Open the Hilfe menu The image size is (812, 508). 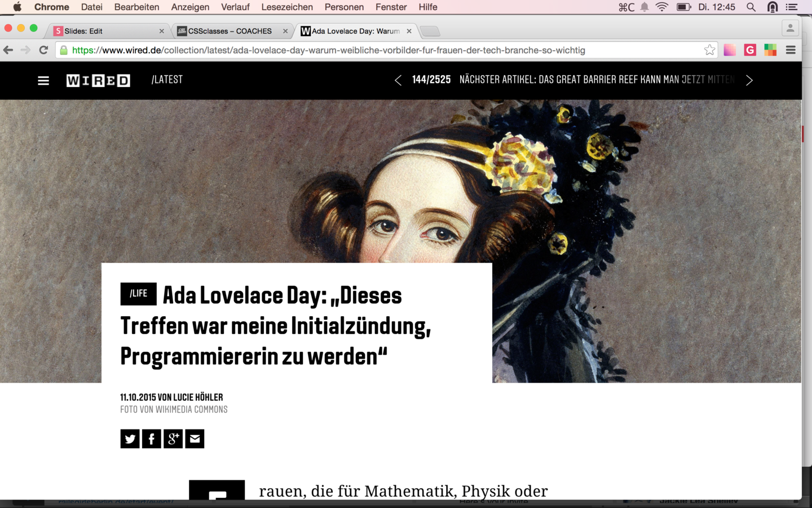point(428,7)
